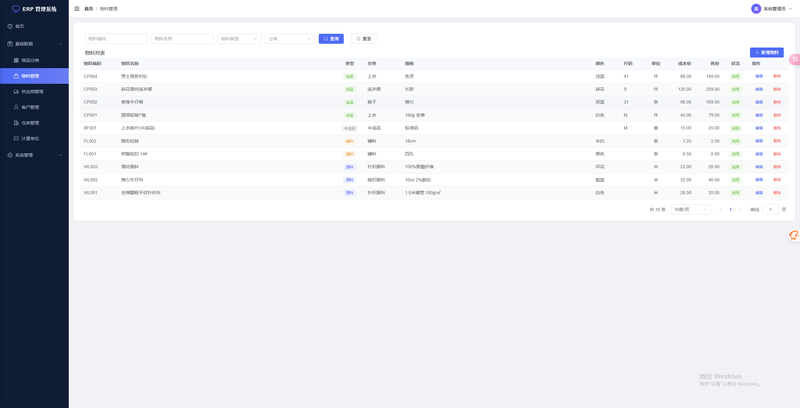Click the 新增物料 add button

[767, 53]
